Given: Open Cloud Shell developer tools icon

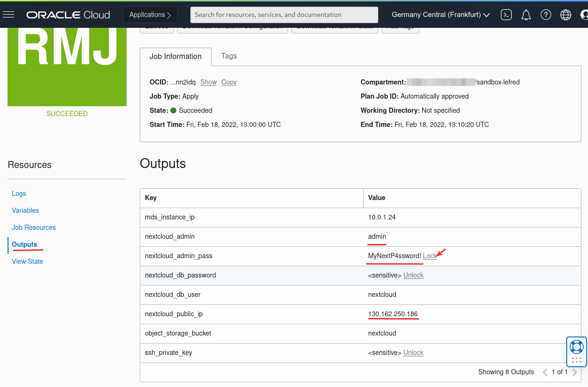Looking at the screenshot, I should pyautogui.click(x=506, y=15).
